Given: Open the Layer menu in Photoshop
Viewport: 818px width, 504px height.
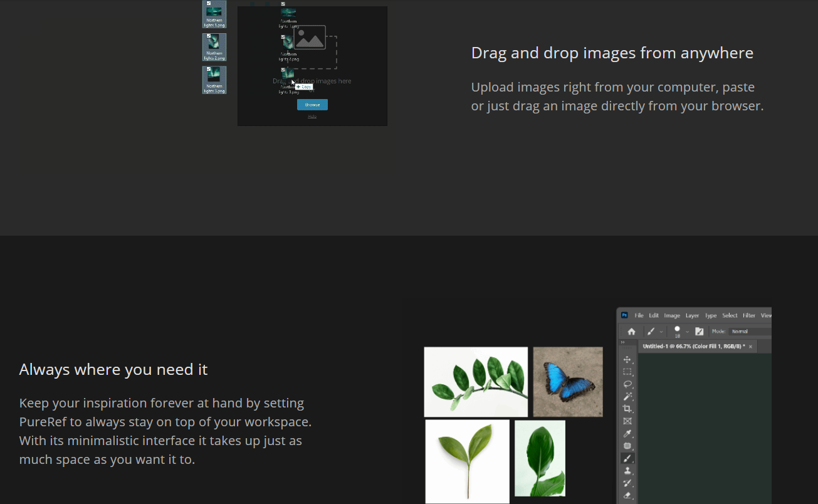Looking at the screenshot, I should coord(692,315).
